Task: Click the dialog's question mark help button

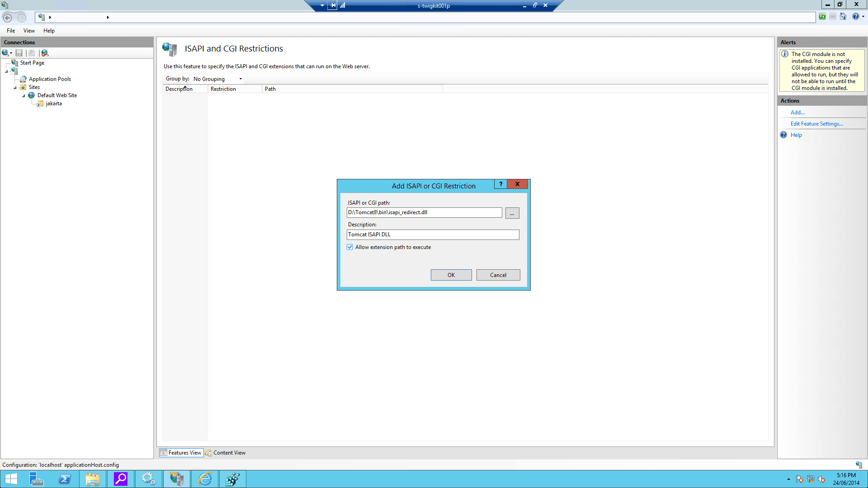Action: click(x=500, y=184)
